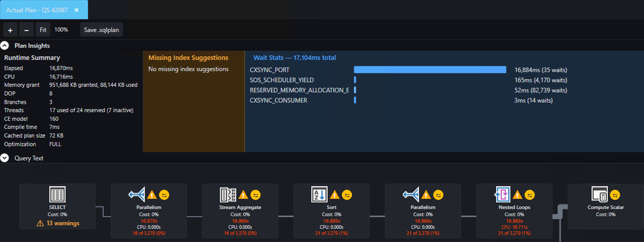Image resolution: width=644 pixels, height=242 pixels.
Task: Click the first Parallelism gather streams icon
Action: click(137, 195)
